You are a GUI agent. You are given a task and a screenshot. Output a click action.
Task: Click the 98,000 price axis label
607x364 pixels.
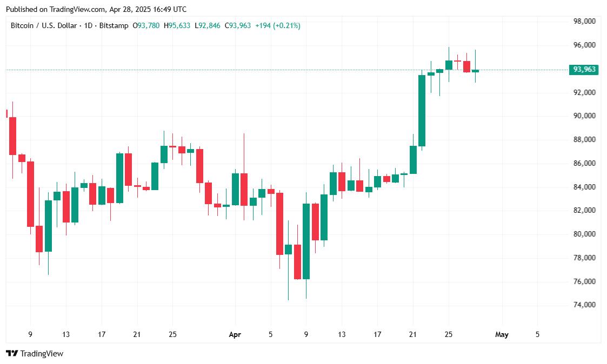[584, 22]
